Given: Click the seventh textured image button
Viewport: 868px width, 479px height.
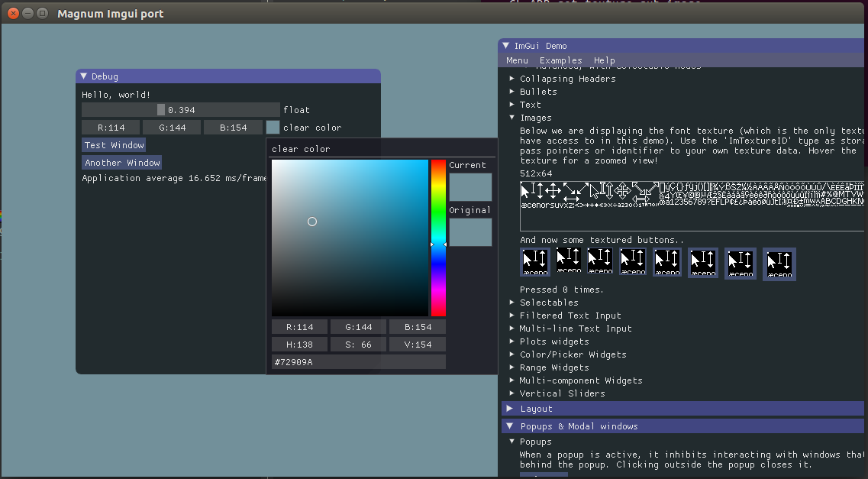Looking at the screenshot, I should [x=741, y=264].
